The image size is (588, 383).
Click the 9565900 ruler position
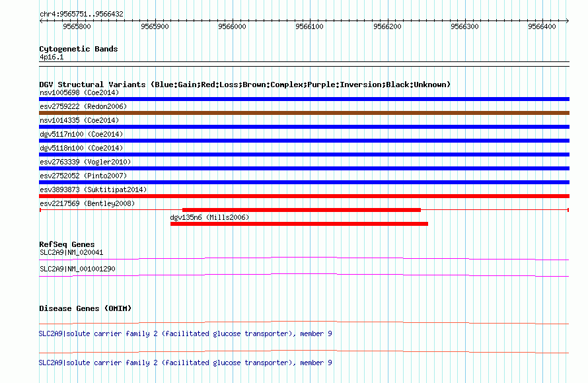(x=155, y=26)
